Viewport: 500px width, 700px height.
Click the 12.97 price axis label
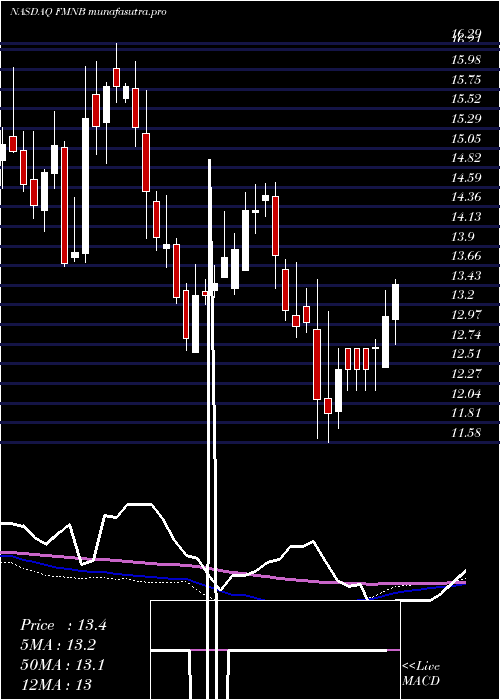click(466, 314)
